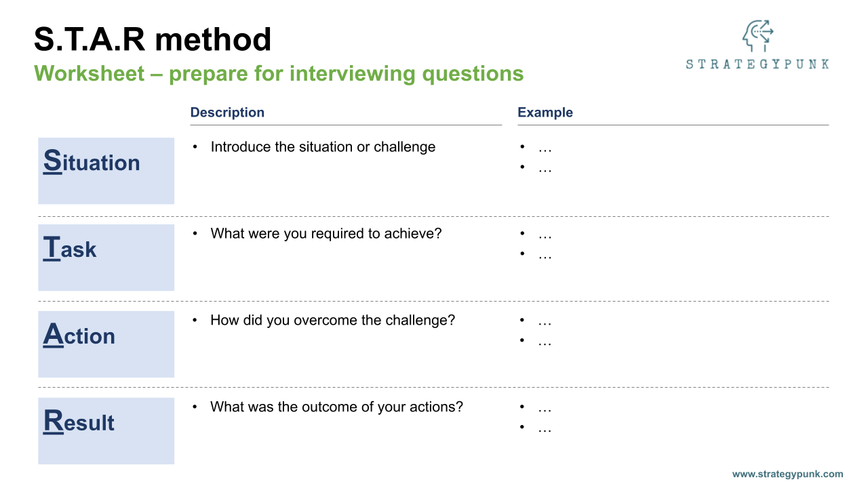
Task: Click first example placeholder in Situation row
Action: (545, 148)
